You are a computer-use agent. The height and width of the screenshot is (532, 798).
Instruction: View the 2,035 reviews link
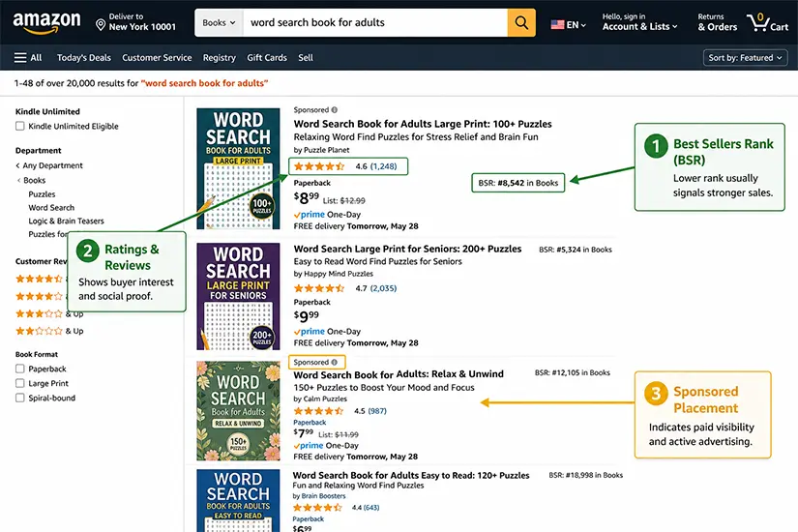click(383, 288)
